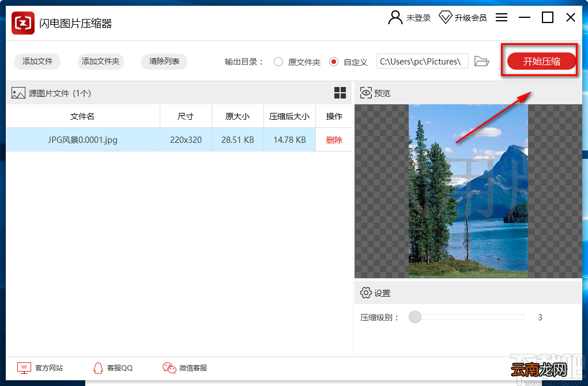Click the WeChat customer service icon
The image size is (588, 386).
(x=169, y=368)
